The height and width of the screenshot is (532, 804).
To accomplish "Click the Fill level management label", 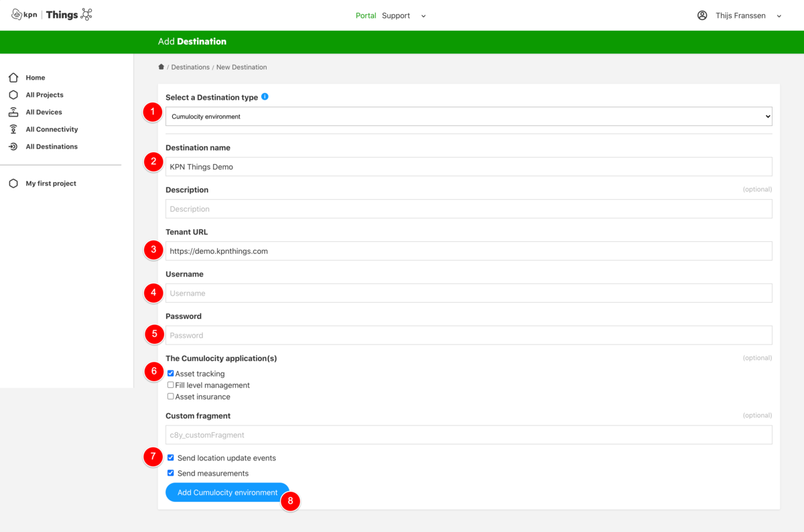I will pyautogui.click(x=212, y=385).
